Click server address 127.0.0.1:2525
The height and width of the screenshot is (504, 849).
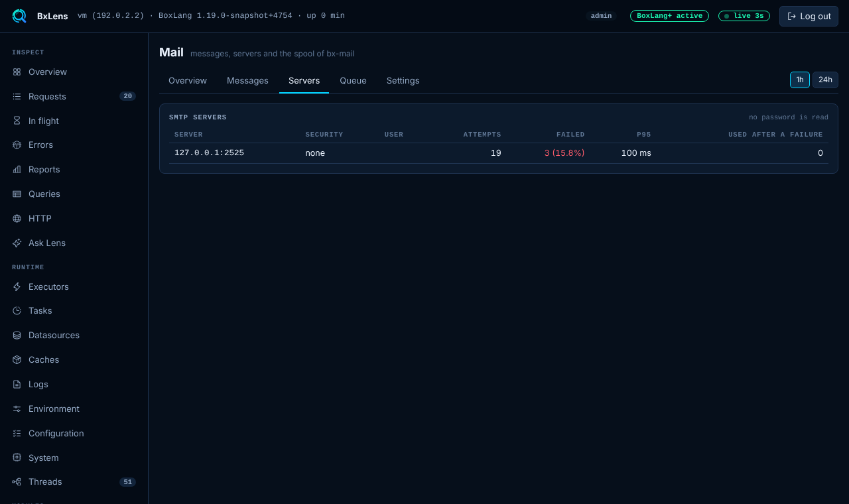(209, 153)
